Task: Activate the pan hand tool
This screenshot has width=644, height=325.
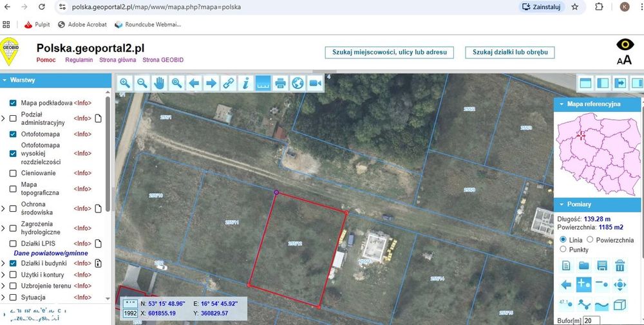Action: 159,83
